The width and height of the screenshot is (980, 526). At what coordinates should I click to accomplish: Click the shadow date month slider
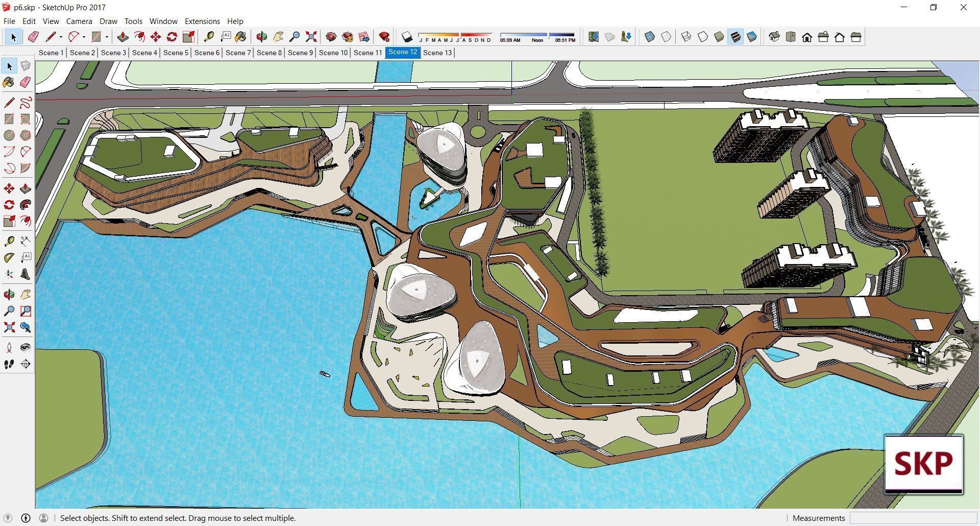click(x=455, y=37)
